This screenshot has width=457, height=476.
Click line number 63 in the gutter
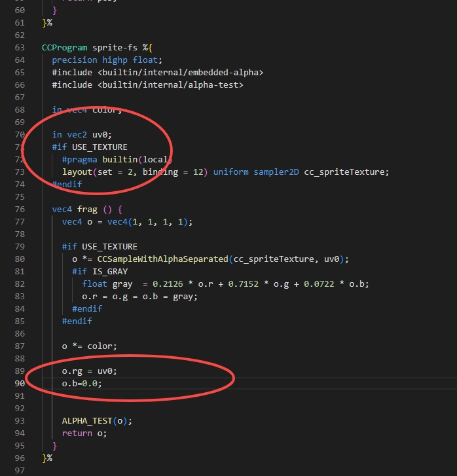[20, 48]
